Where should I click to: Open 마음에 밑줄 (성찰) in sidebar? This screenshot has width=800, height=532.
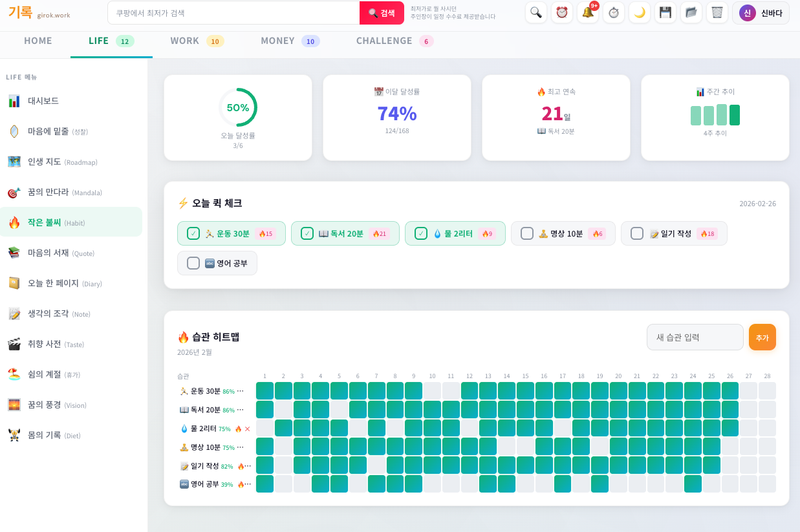(71, 131)
